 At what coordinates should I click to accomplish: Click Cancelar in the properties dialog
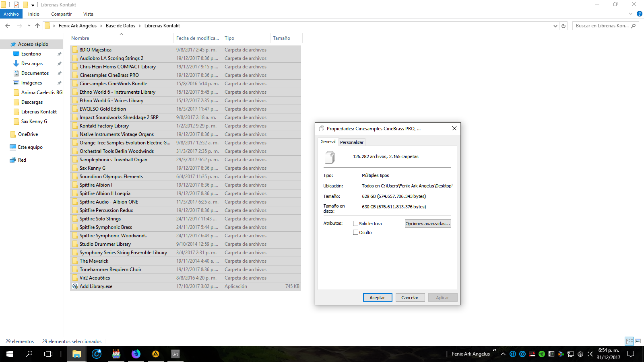[410, 298]
